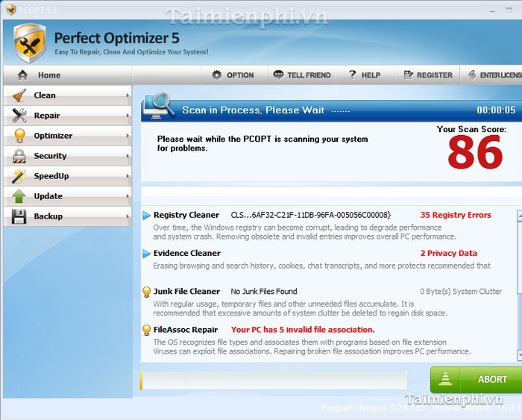522x420 pixels.
Task: Expand the Update submenu arrow
Action: (x=128, y=196)
